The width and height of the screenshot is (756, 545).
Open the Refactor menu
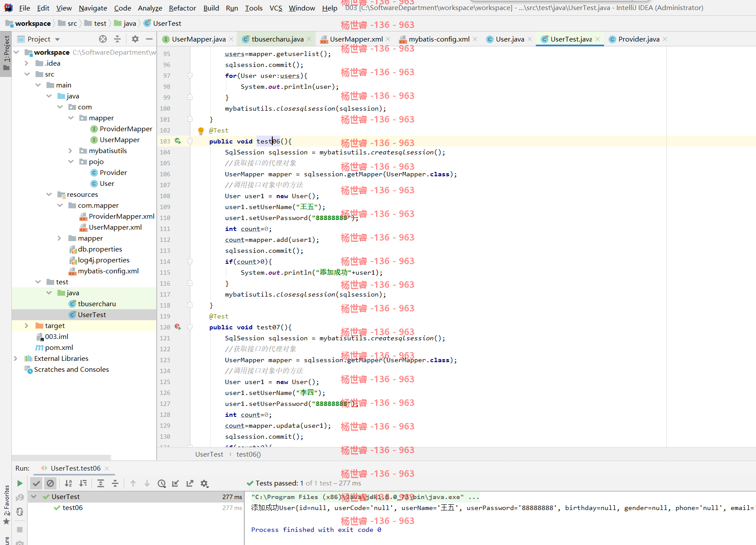(183, 8)
